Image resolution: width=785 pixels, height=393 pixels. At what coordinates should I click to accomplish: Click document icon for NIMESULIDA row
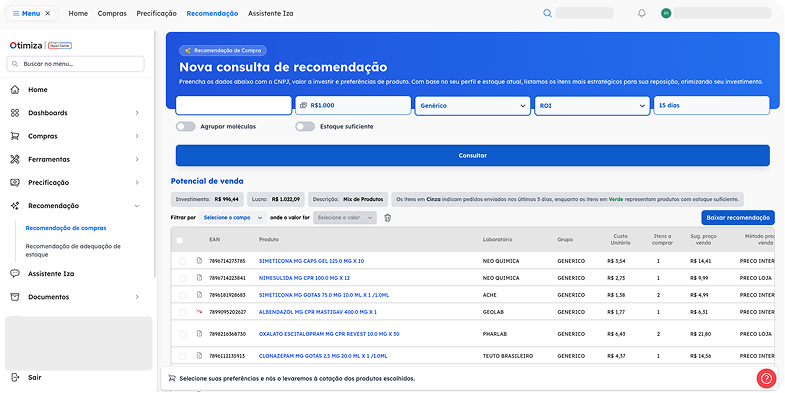pos(199,278)
